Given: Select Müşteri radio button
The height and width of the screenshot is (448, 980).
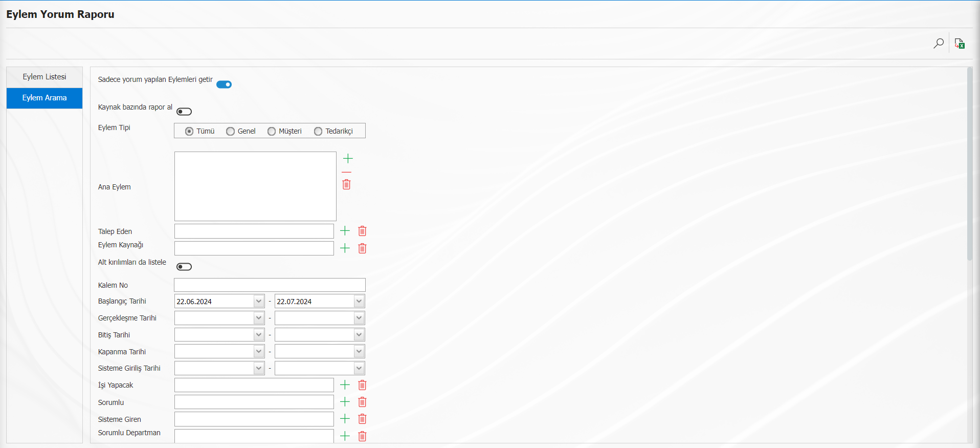Looking at the screenshot, I should tap(272, 132).
